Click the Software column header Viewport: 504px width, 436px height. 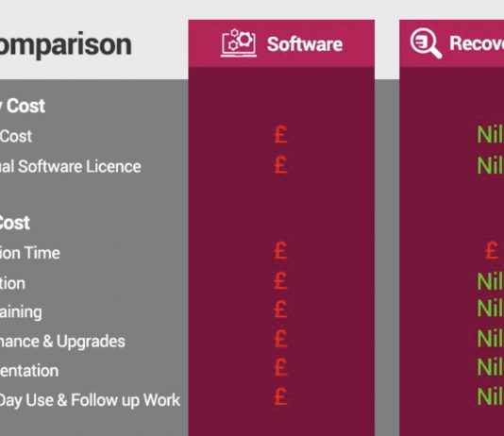[x=281, y=43]
